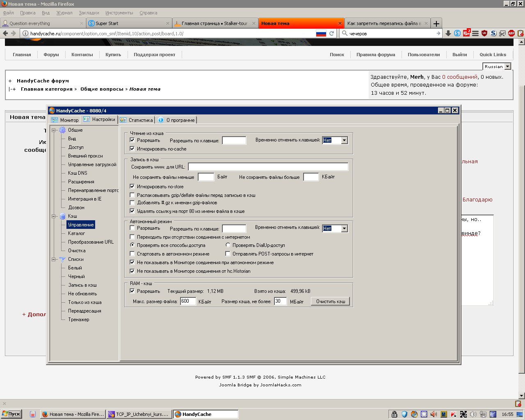Open the Инструменты menu in Firefox

click(119, 13)
